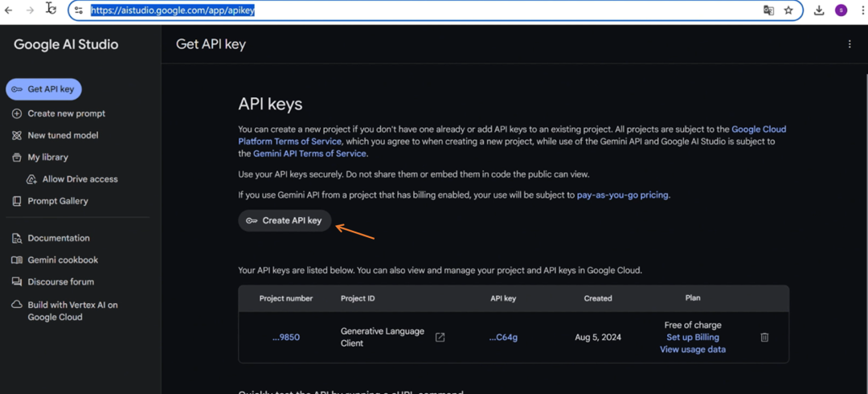Open Documentation link in sidebar
Screen dimensions: 868x394
point(51,238)
